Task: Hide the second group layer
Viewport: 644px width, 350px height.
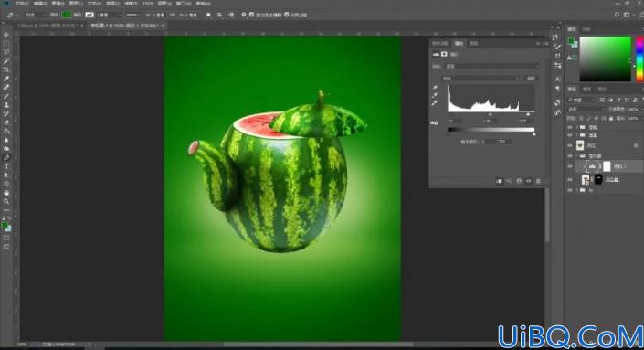Action: 570,135
